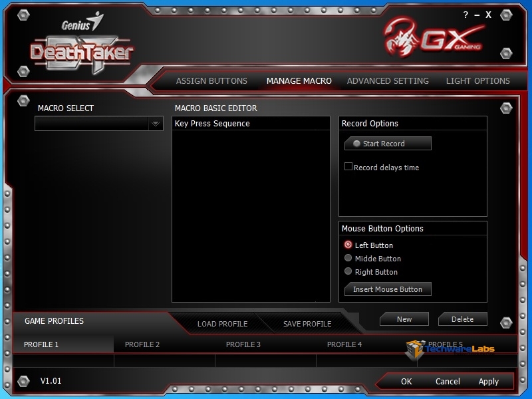This screenshot has width=532, height=399.
Task: Select the Midde Button radio option
Action: [348, 258]
